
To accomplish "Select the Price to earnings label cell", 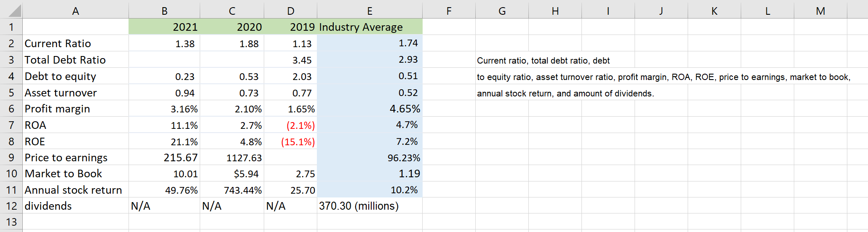I will pos(75,157).
